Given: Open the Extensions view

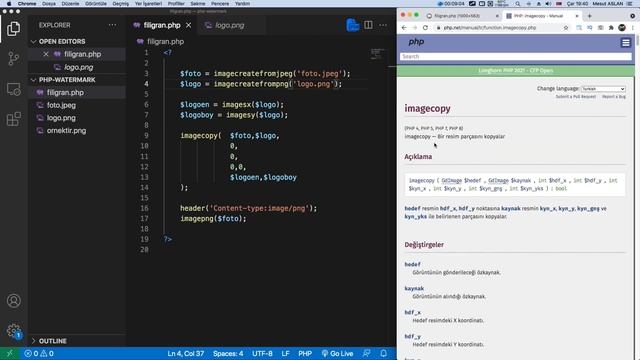Looking at the screenshot, I should 13,119.
